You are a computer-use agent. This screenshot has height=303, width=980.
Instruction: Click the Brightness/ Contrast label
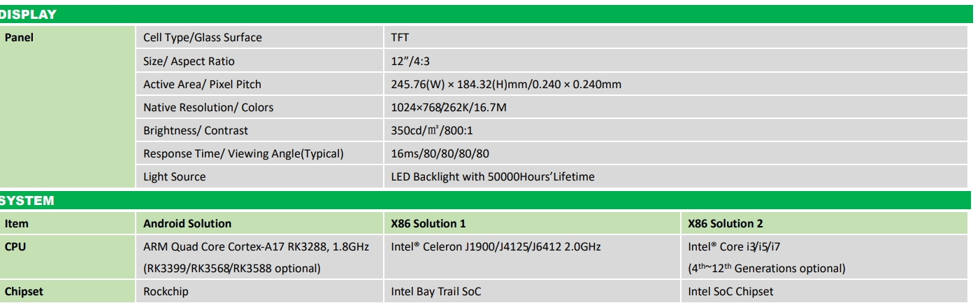click(x=196, y=130)
